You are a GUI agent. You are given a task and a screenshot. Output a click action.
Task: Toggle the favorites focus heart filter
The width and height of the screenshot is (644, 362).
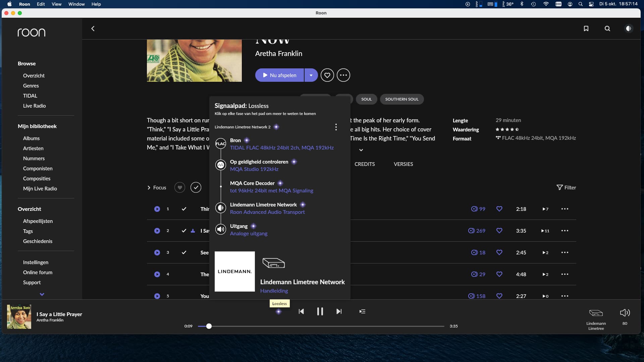pos(180,187)
